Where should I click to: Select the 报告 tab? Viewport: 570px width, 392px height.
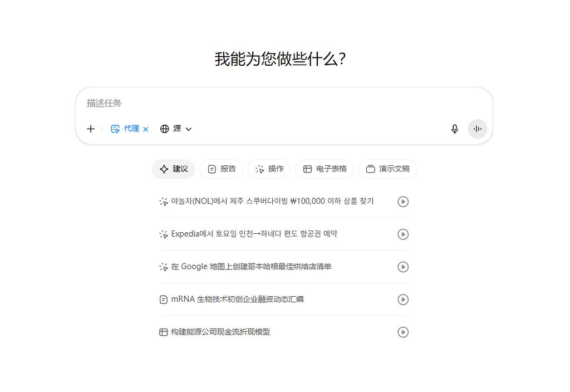click(x=221, y=169)
